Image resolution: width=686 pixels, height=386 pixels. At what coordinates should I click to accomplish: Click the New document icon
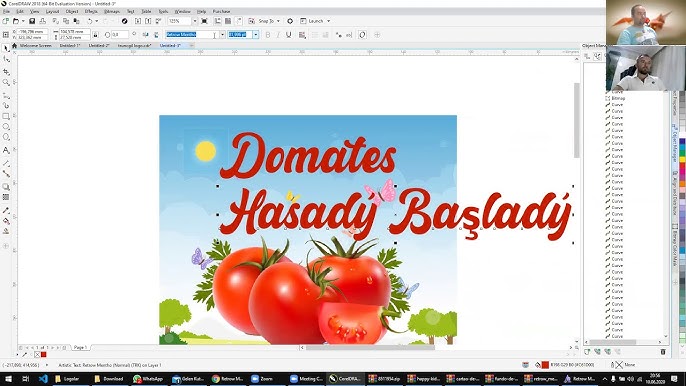(x=5, y=21)
